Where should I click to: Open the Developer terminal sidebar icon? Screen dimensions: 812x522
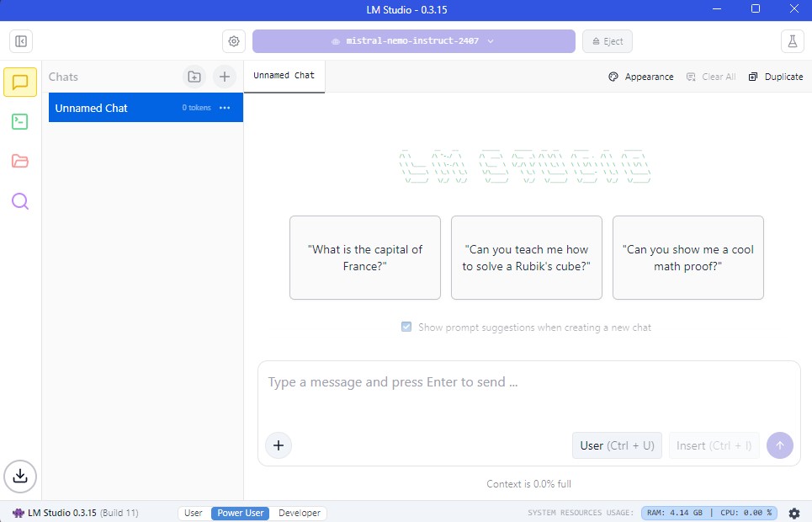20,121
